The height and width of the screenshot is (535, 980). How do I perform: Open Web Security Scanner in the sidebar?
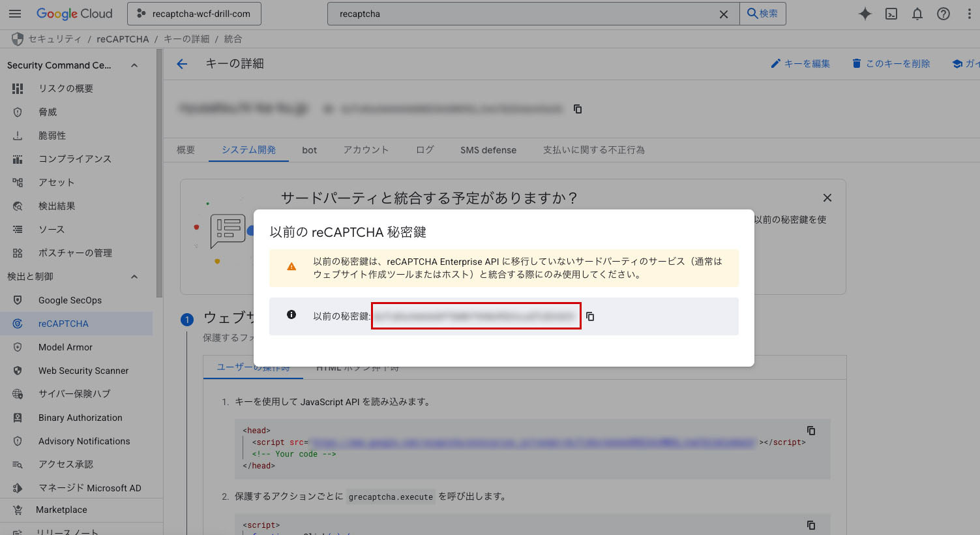[76, 371]
